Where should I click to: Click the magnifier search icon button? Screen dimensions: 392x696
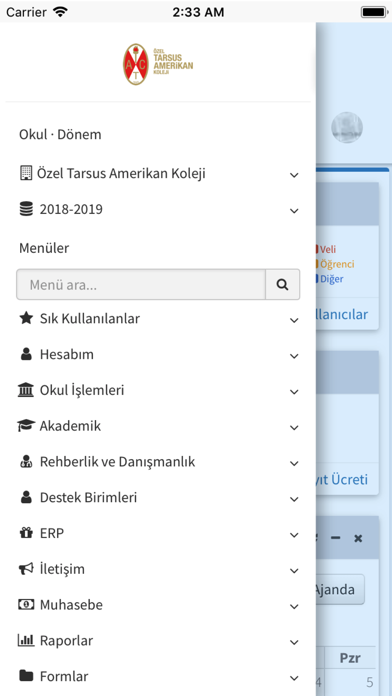282,285
